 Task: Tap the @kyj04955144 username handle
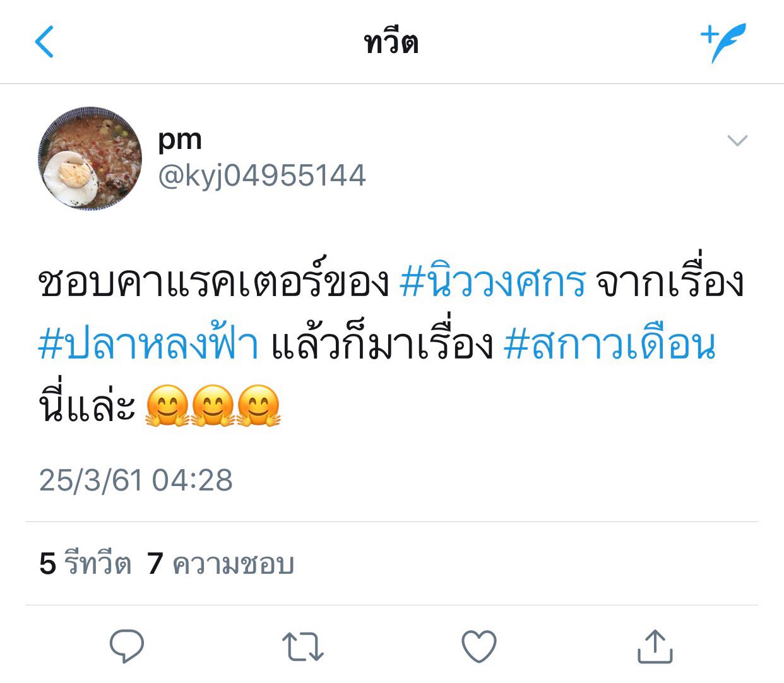click(262, 175)
